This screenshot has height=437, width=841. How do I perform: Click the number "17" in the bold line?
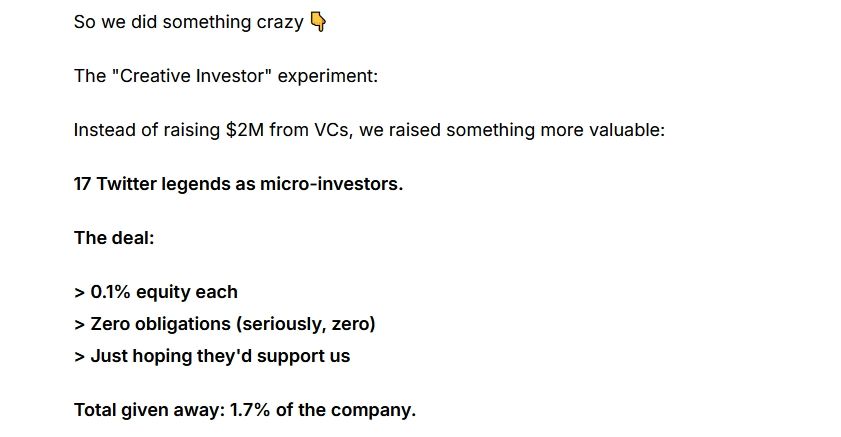(x=83, y=184)
